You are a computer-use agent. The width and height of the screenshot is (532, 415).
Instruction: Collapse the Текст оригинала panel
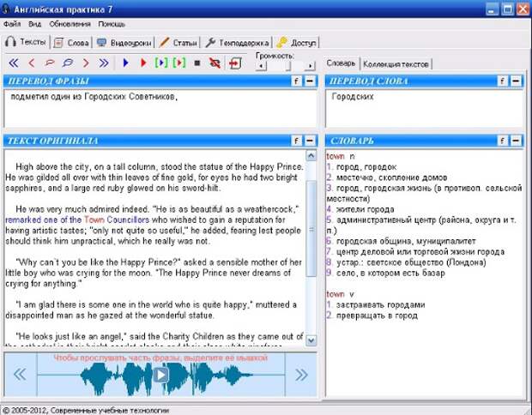click(x=310, y=140)
